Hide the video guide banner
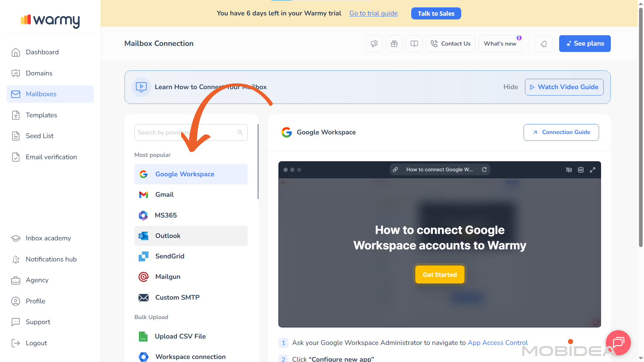 click(x=511, y=87)
